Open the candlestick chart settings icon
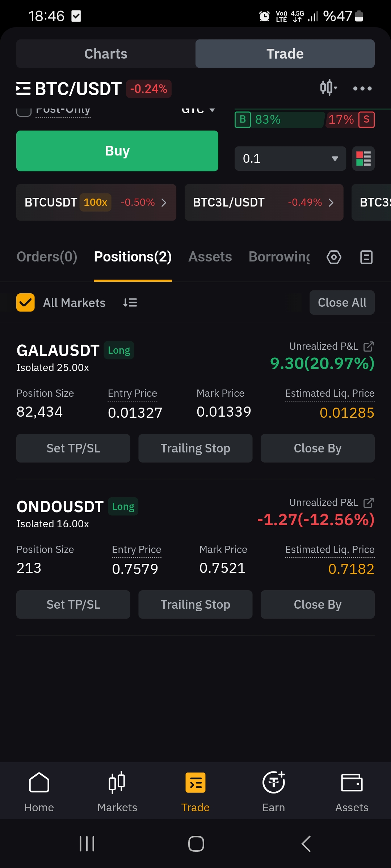 [x=328, y=88]
